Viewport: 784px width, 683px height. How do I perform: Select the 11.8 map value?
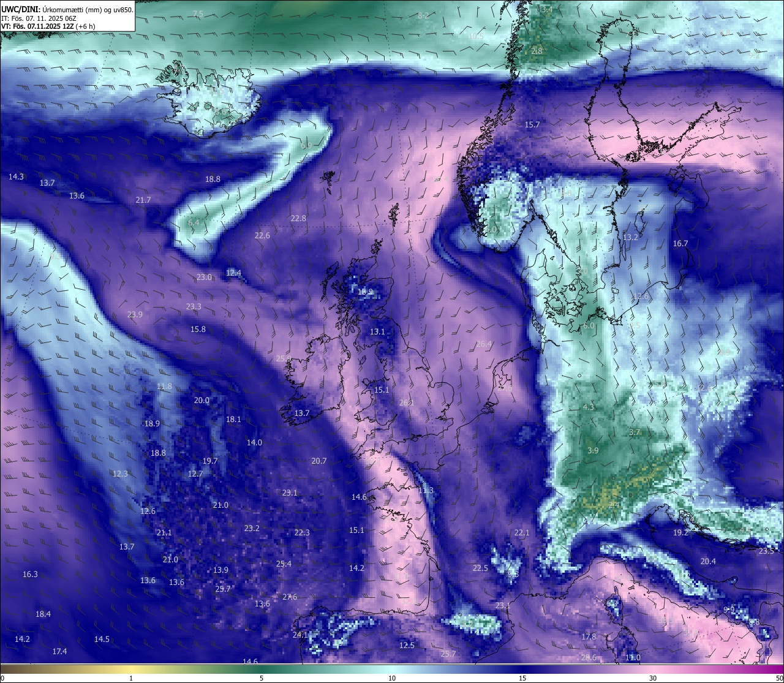coord(164,386)
